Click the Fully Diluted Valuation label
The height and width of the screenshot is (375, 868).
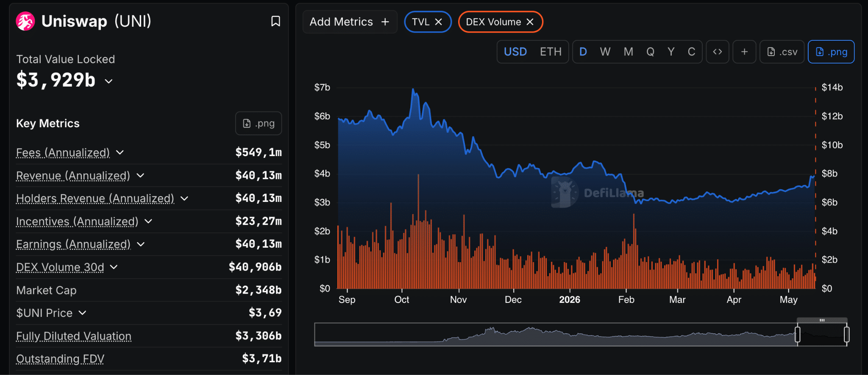coord(74,336)
